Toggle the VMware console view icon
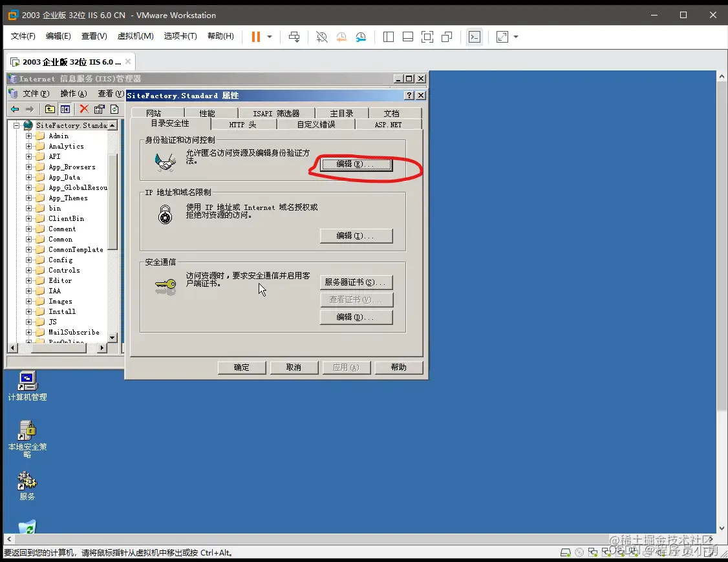Image resolution: width=728 pixels, height=562 pixels. (x=475, y=37)
